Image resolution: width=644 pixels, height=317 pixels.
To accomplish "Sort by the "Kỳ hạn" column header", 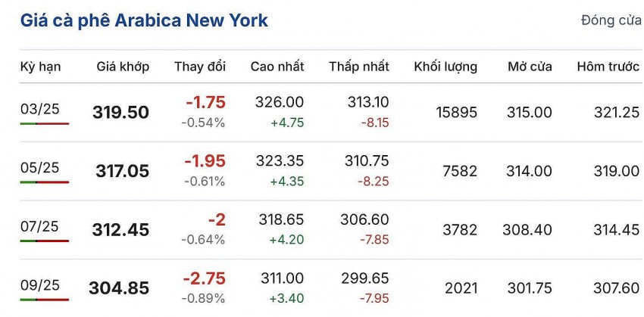I will [41, 67].
